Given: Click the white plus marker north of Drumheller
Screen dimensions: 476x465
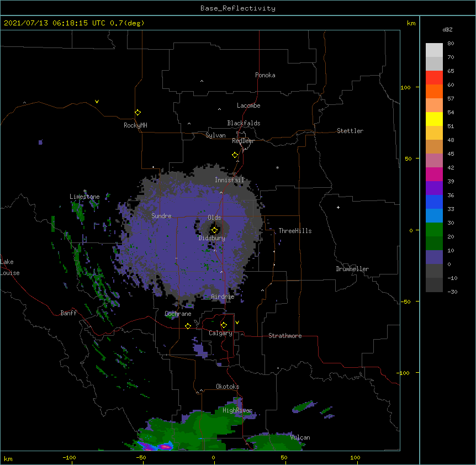Looking at the screenshot, I should coord(338,207).
